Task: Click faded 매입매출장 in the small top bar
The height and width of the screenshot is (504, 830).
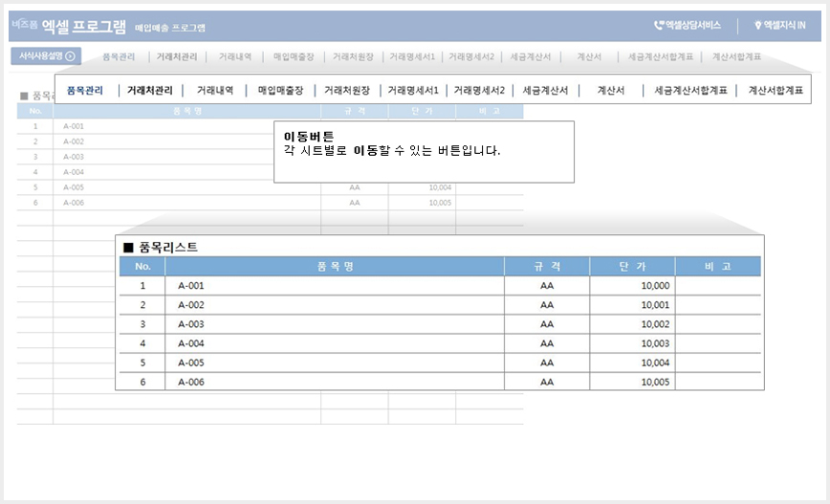Action: [x=294, y=56]
